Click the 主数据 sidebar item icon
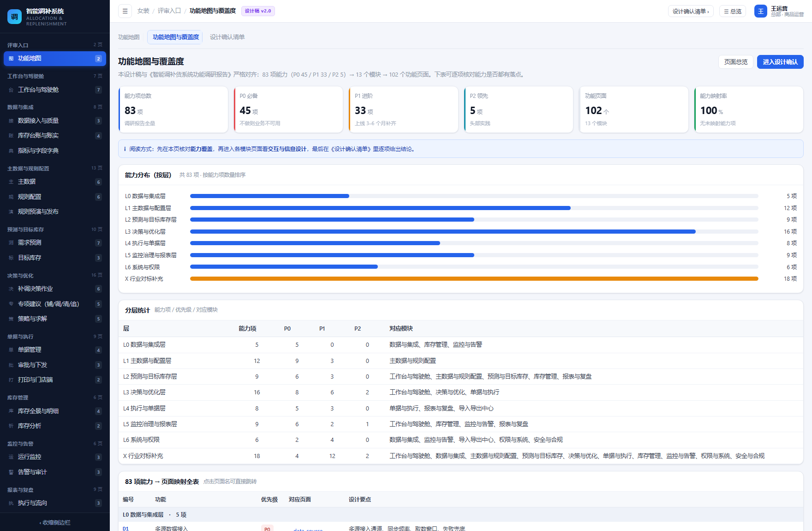The height and width of the screenshot is (531, 812). tap(11, 182)
